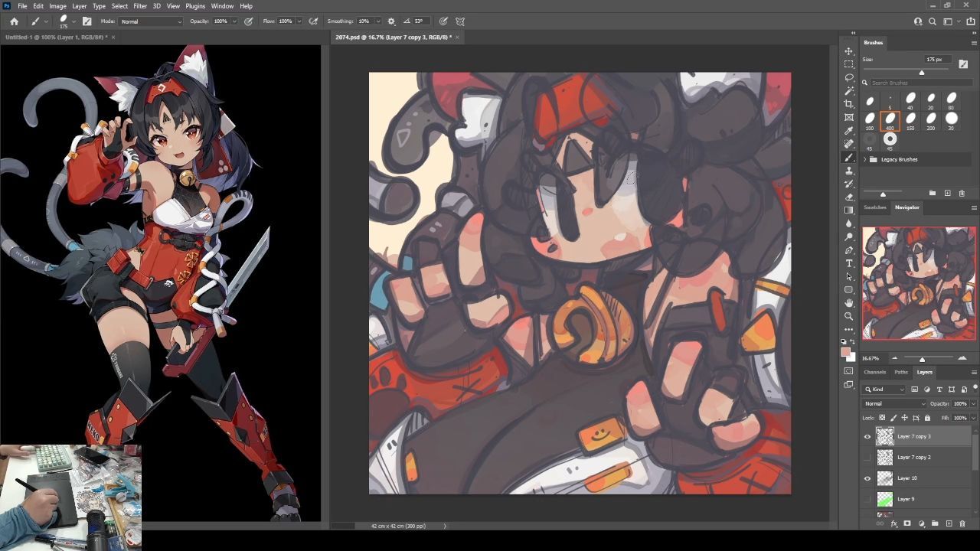This screenshot has width=980, height=551.
Task: Open the painting Mode dropdown
Action: point(151,21)
